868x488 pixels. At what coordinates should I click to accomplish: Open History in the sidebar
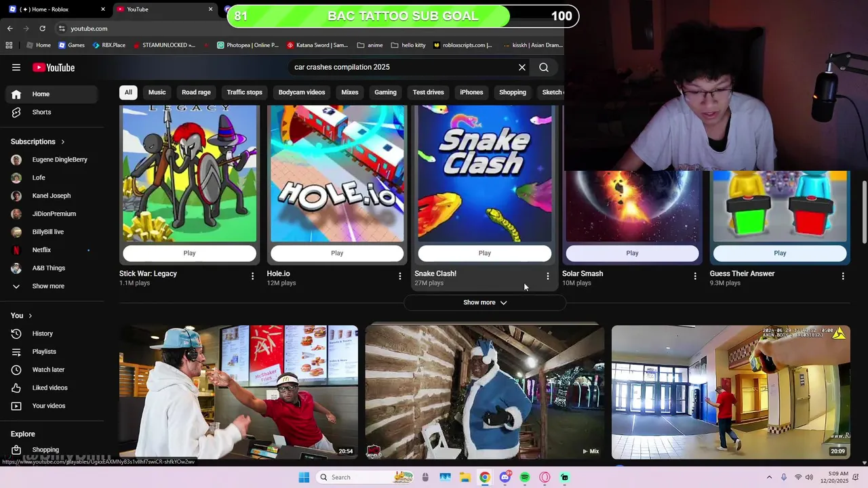pos(52,333)
